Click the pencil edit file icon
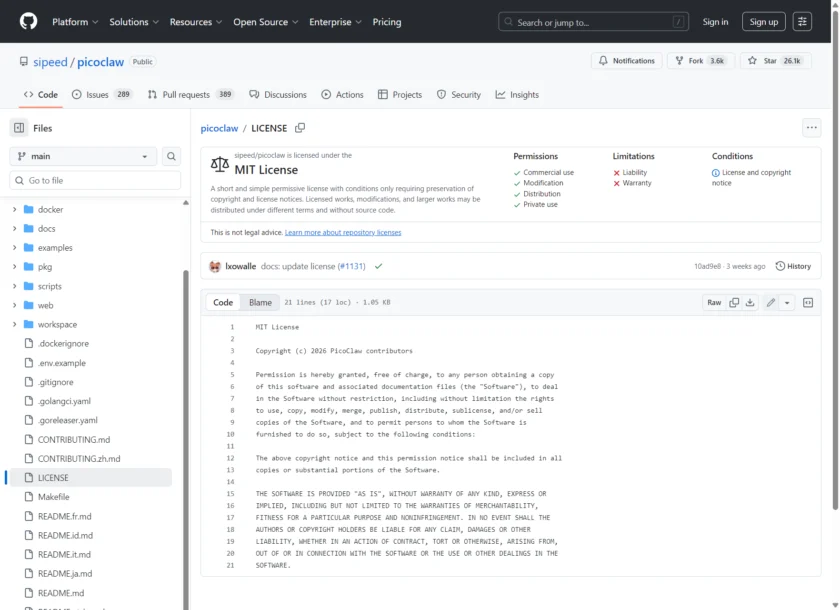The width and height of the screenshot is (840, 610). pyautogui.click(x=770, y=302)
